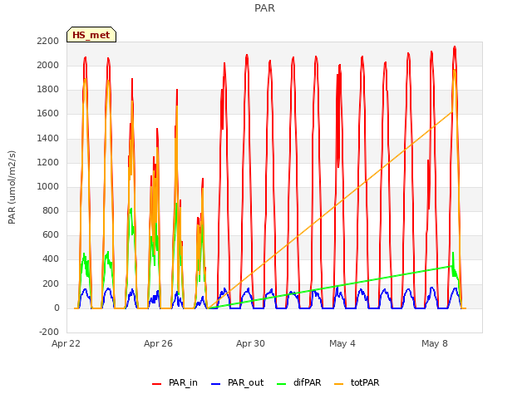Click the 1400 y-axis tick label

pyautogui.click(x=48, y=139)
